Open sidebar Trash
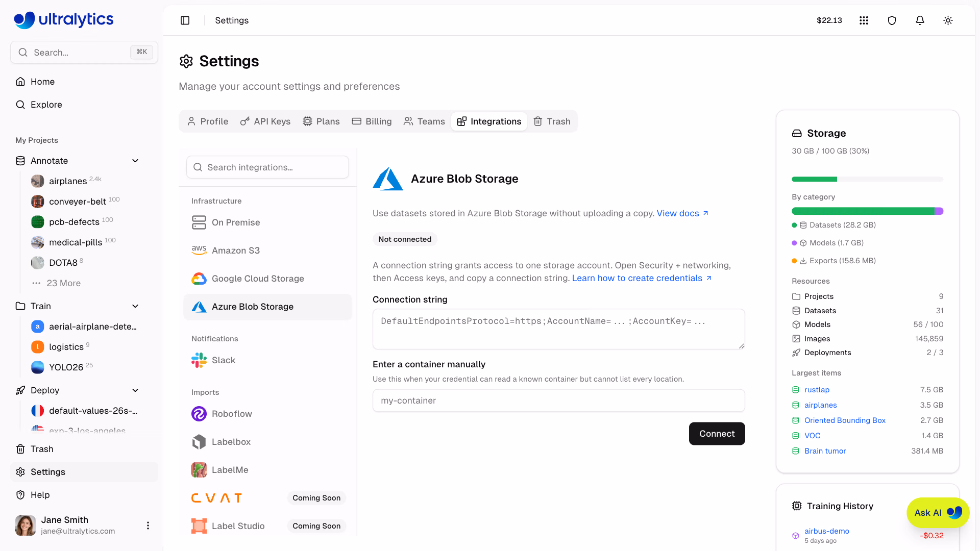The image size is (980, 551). click(84, 449)
